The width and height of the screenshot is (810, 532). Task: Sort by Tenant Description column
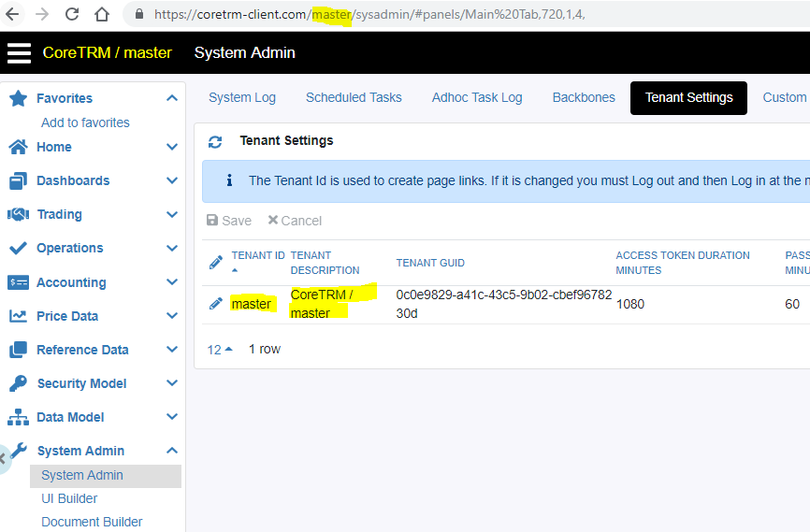325,263
